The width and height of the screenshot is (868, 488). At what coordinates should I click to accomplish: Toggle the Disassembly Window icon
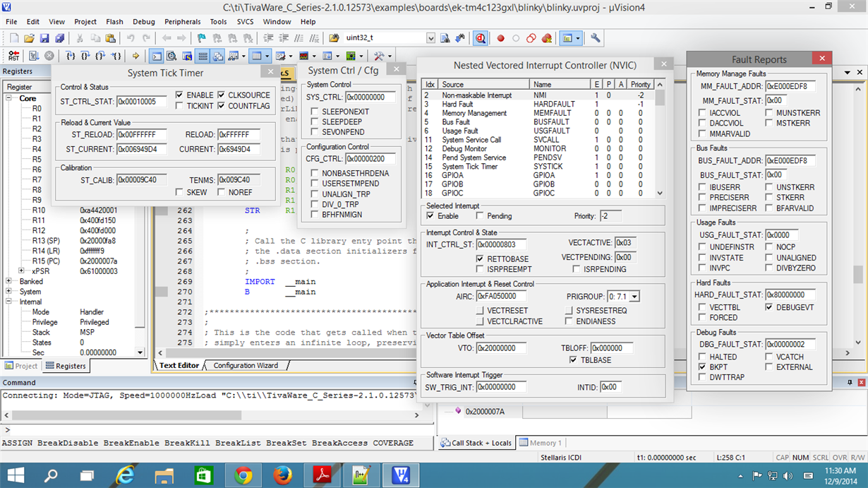171,55
